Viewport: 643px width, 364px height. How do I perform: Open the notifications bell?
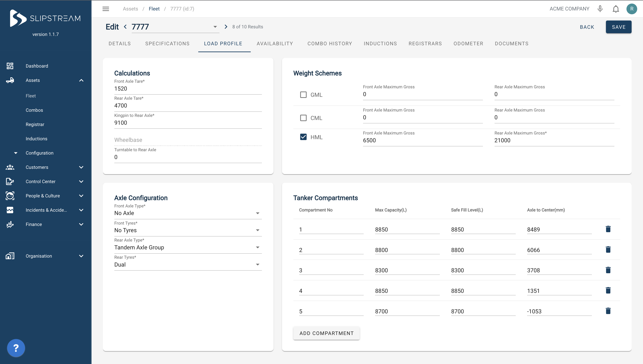coord(616,9)
